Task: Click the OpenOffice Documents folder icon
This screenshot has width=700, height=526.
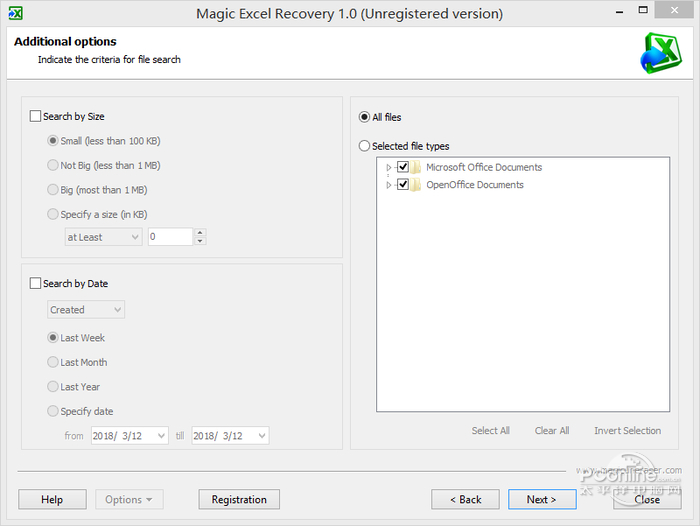Action: click(416, 184)
